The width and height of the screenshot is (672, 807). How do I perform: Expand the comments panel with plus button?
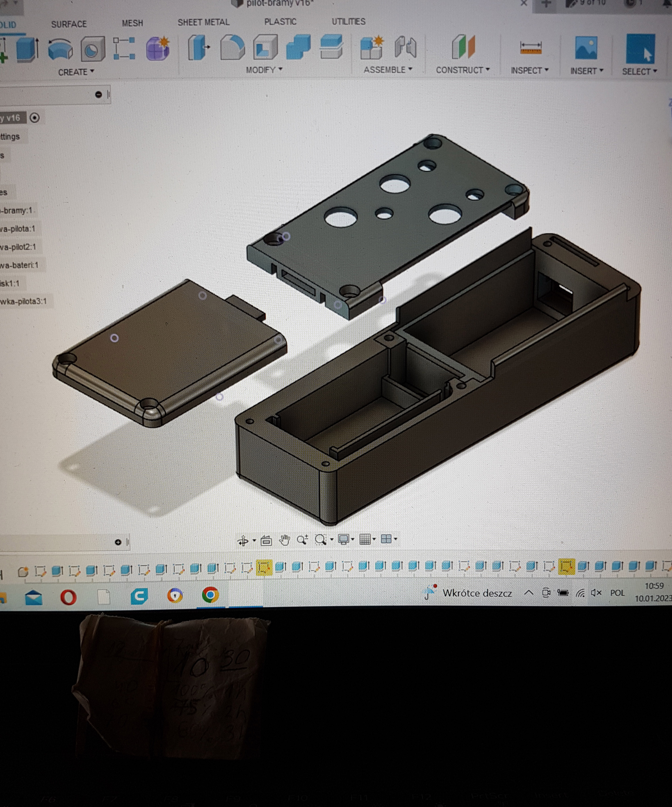pos(118,542)
